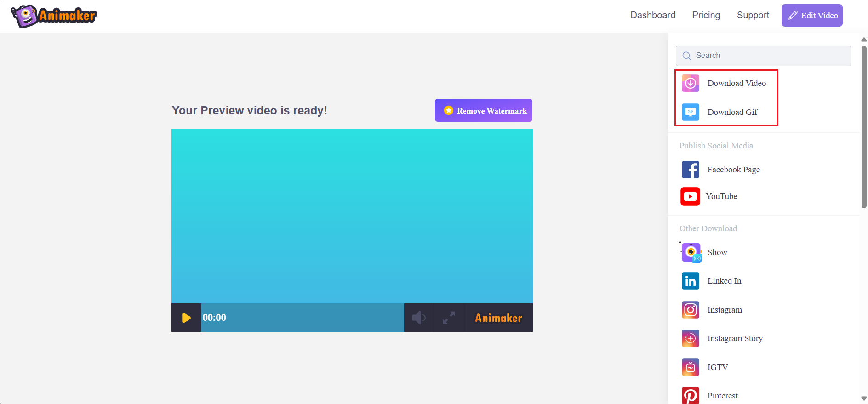The image size is (868, 404).
Task: Choose the Pinterest label
Action: click(722, 396)
